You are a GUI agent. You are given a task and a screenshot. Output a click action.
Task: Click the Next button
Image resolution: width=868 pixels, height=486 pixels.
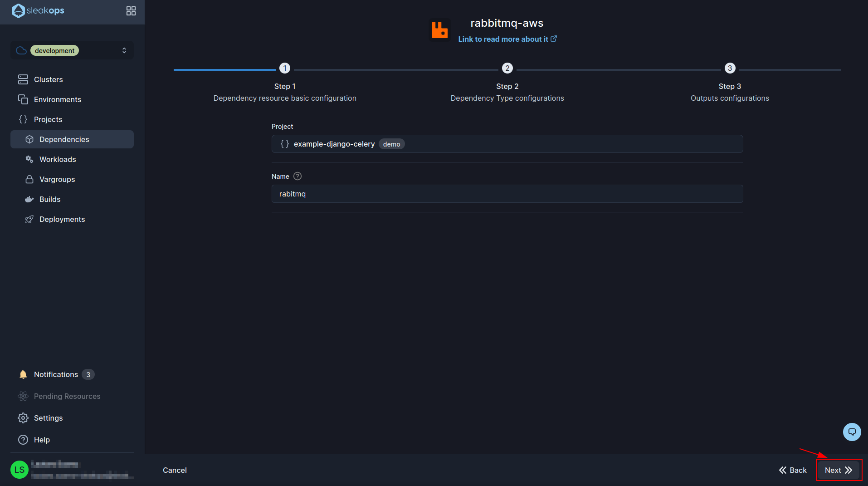click(839, 470)
